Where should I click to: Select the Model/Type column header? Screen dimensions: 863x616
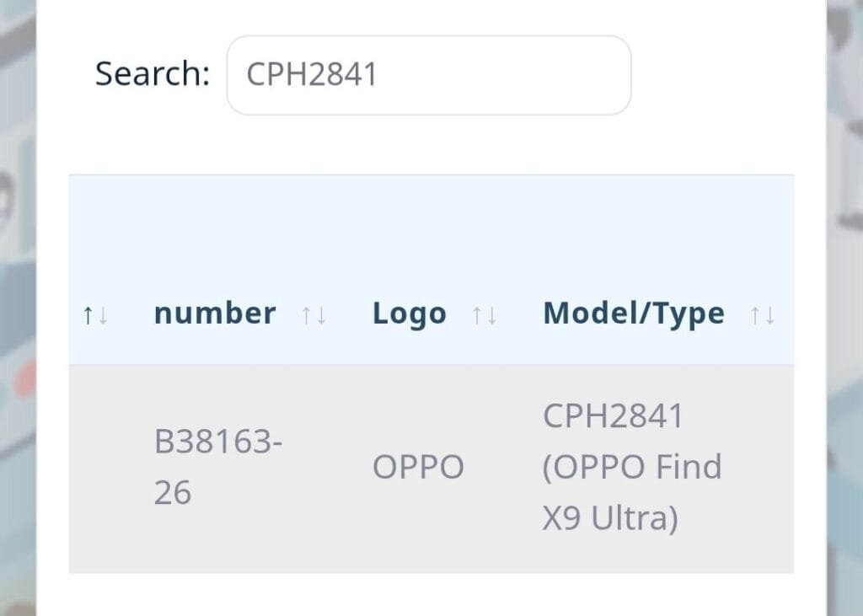pyautogui.click(x=633, y=313)
